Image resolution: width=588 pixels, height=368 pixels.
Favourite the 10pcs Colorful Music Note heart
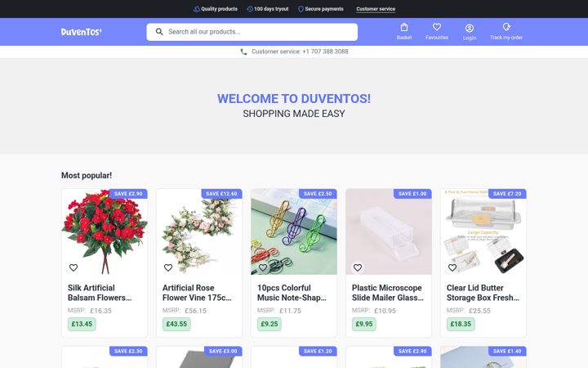[263, 267]
